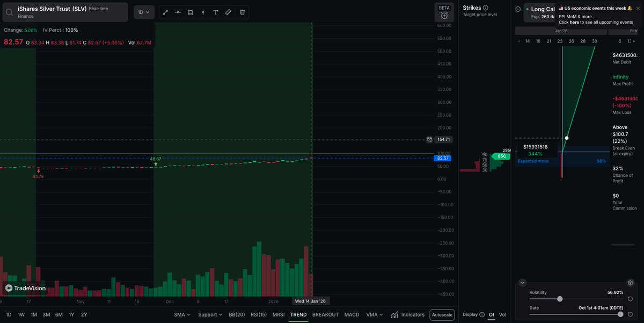Select the 1W time range

coord(21,314)
